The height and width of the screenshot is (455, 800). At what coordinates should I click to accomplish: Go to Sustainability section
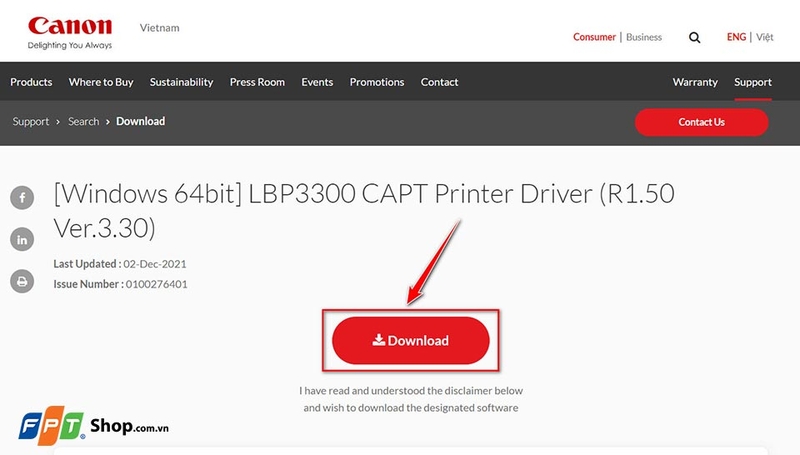pos(182,82)
